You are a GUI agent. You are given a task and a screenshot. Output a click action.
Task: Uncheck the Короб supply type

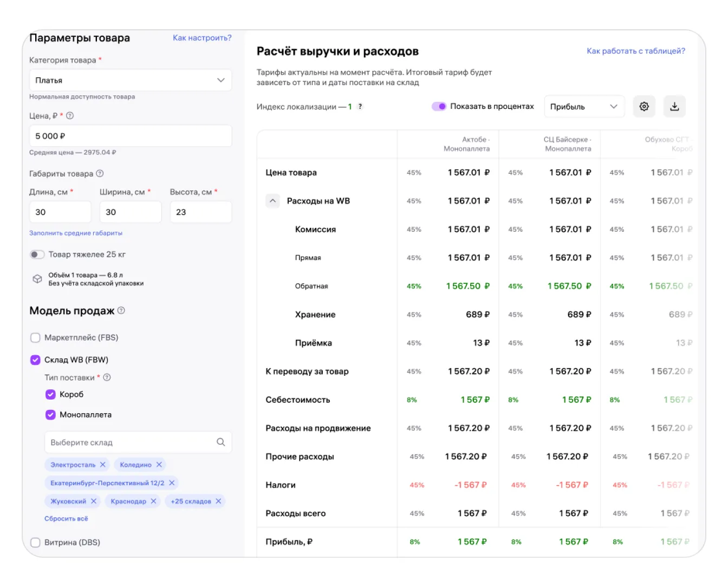point(50,395)
